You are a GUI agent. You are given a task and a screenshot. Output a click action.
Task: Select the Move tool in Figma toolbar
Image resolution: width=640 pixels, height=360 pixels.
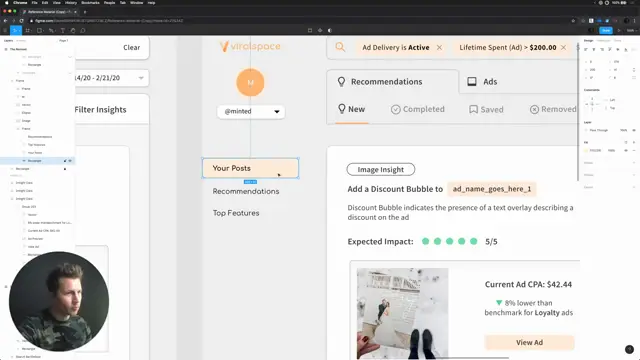pos(16,30)
